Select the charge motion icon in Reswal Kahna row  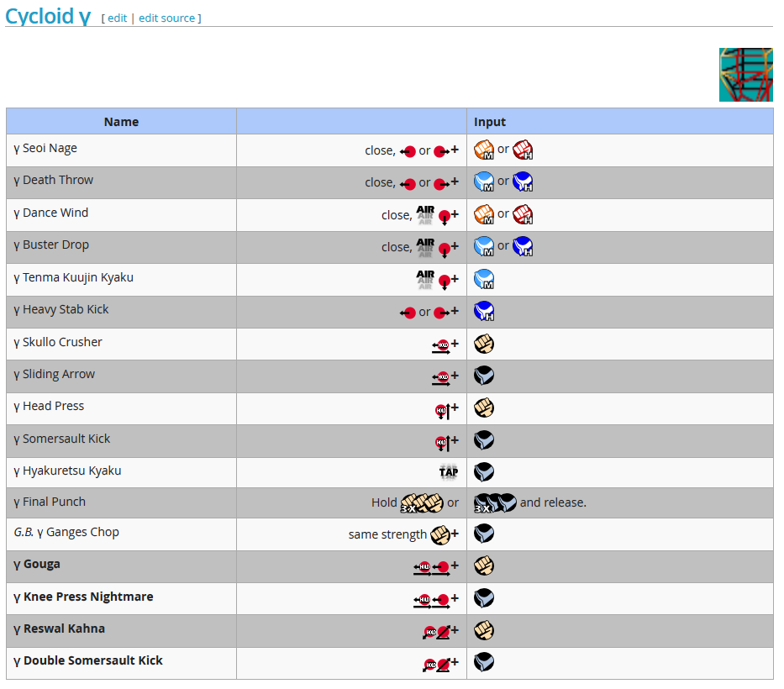tap(436, 633)
